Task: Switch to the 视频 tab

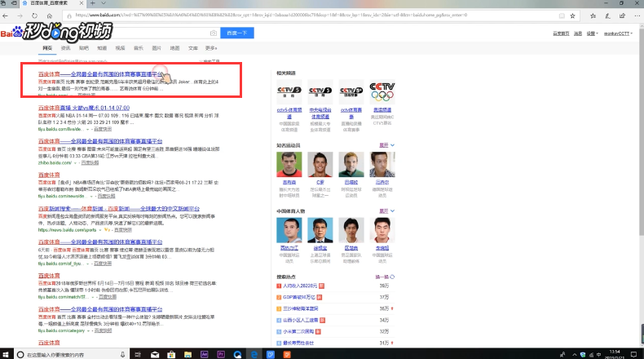Action: click(120, 48)
